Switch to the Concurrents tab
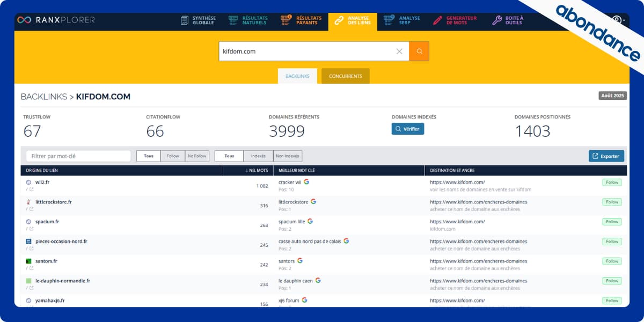Screen dimensions: 644x322 (x=346, y=76)
